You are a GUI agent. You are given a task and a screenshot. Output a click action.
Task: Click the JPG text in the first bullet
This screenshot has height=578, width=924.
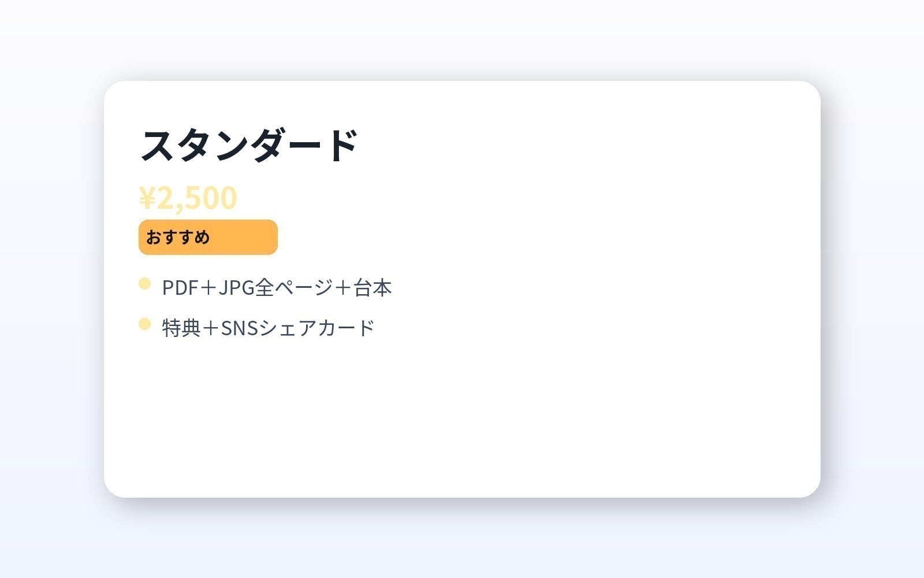tap(236, 286)
